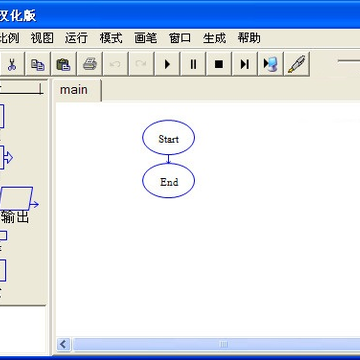Click the grayed-out redo arrow
The width and height of the screenshot is (360, 360).
coord(141,64)
